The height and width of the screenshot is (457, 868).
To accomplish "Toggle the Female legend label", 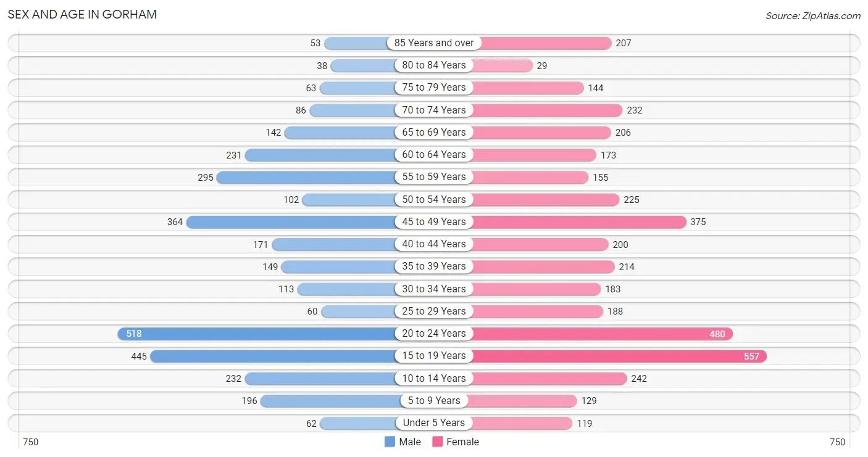I will 462,442.
